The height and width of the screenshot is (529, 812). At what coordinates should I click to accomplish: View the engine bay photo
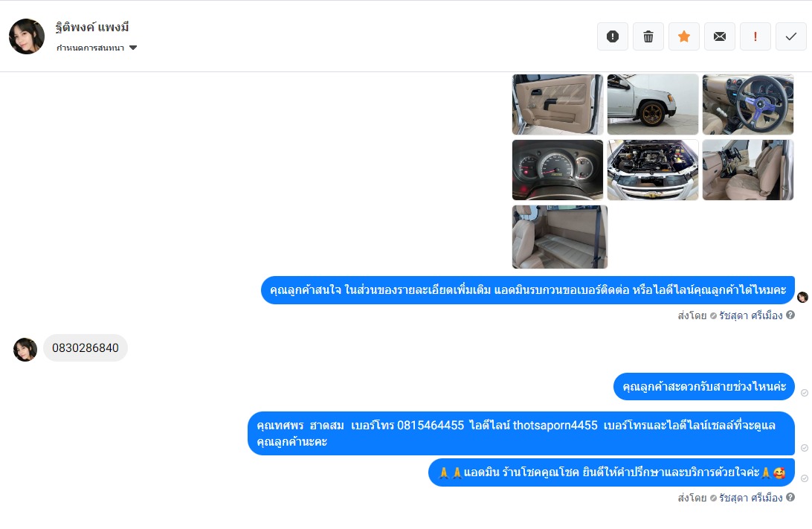pyautogui.click(x=653, y=170)
